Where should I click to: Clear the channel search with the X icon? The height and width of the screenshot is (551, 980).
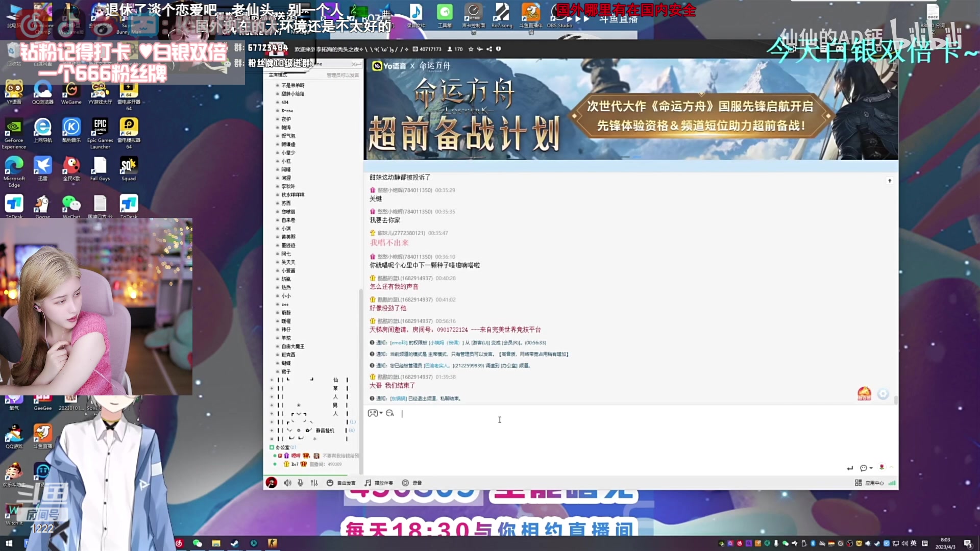tap(354, 64)
